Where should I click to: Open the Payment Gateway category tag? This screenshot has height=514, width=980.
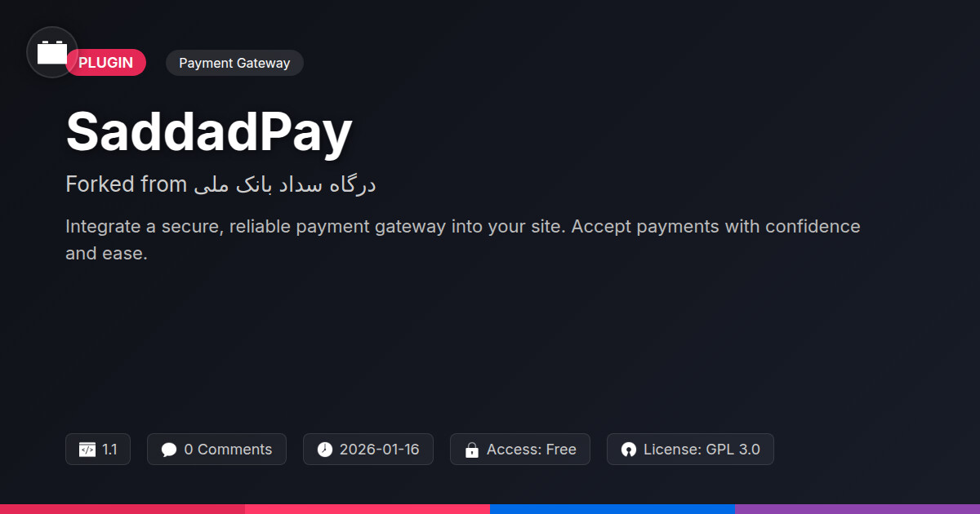tap(234, 63)
